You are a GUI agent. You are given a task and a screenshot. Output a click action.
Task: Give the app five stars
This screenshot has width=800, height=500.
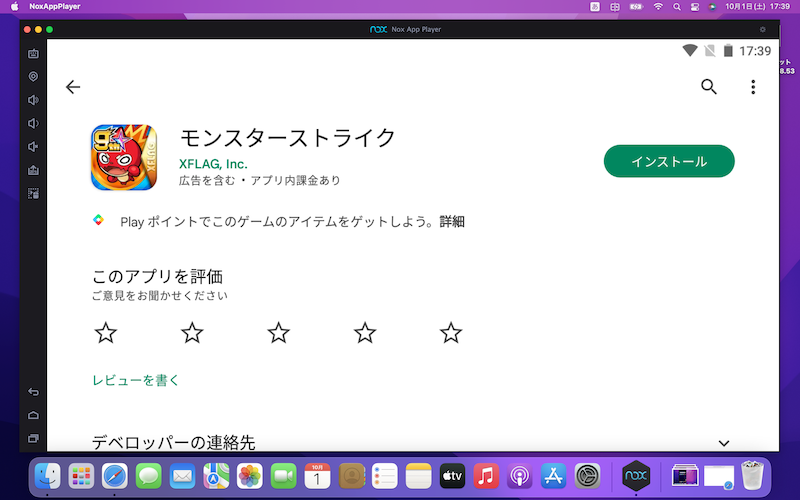tap(451, 333)
